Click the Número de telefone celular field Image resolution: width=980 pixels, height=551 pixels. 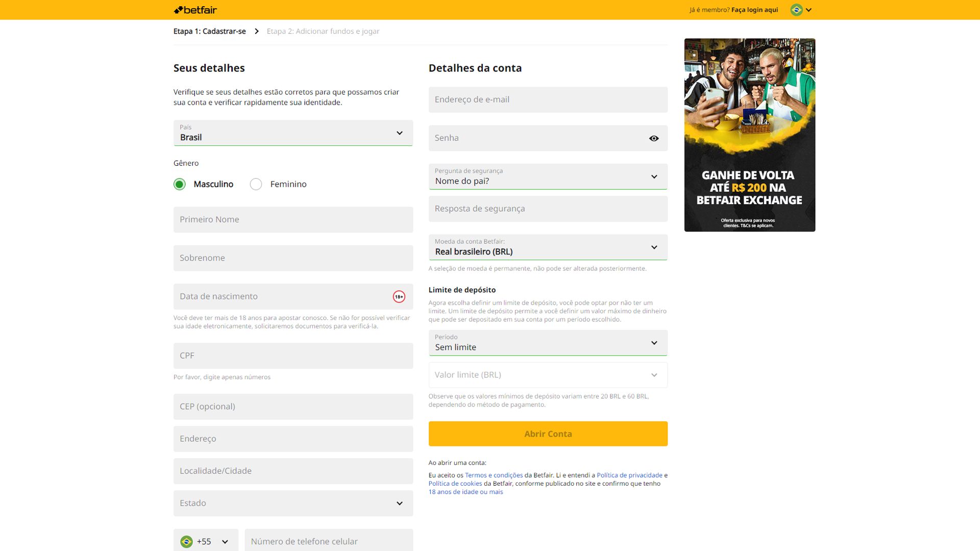[x=329, y=541]
